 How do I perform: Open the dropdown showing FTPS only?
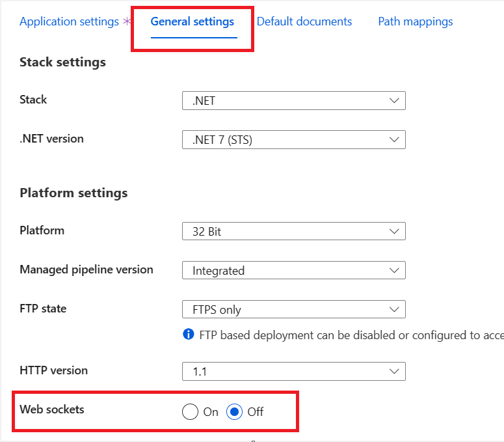(x=294, y=309)
